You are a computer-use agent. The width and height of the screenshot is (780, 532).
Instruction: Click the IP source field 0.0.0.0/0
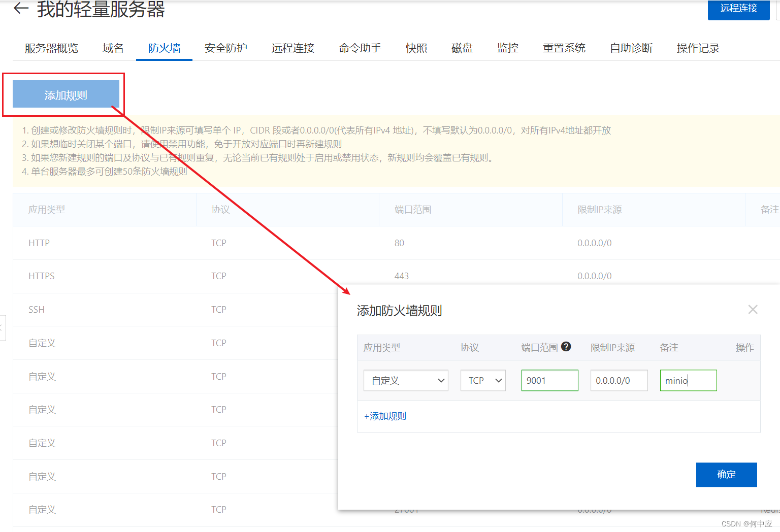[x=619, y=380]
